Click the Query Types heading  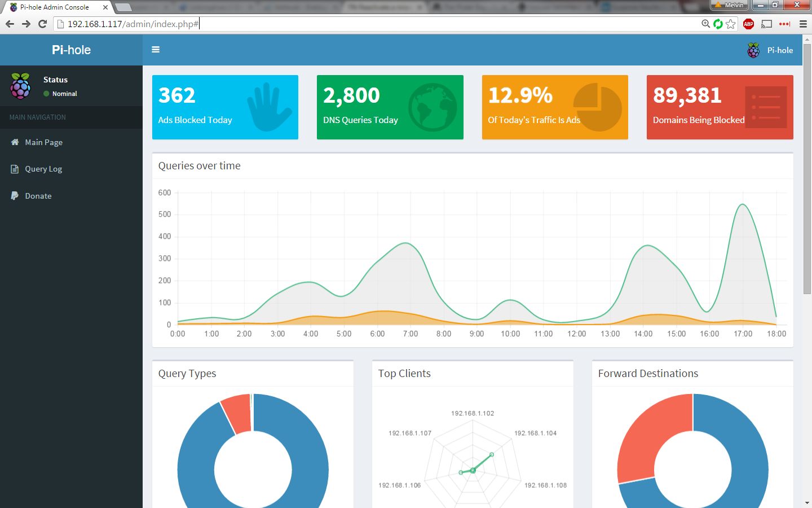187,374
